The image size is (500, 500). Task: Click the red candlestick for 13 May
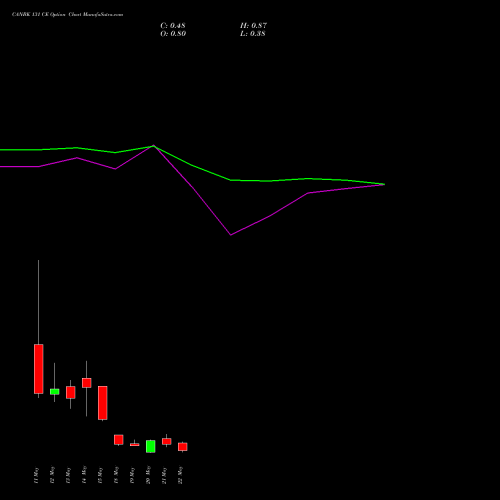point(71,392)
